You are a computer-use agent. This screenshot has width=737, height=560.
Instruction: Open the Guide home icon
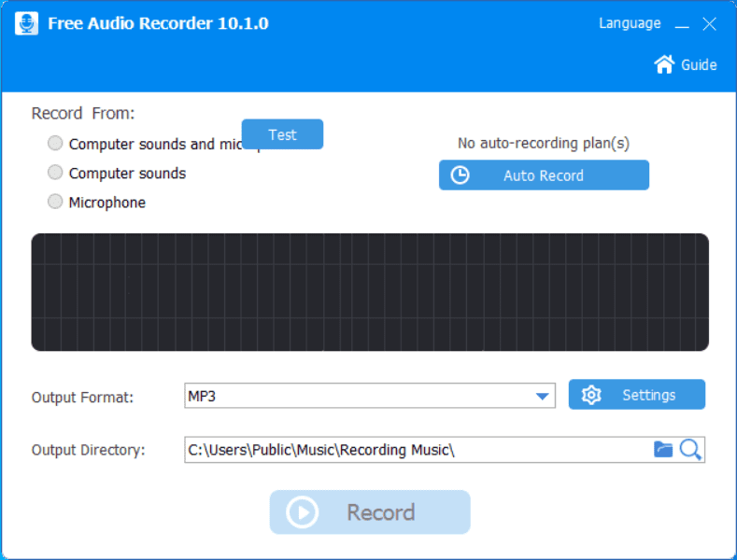664,64
